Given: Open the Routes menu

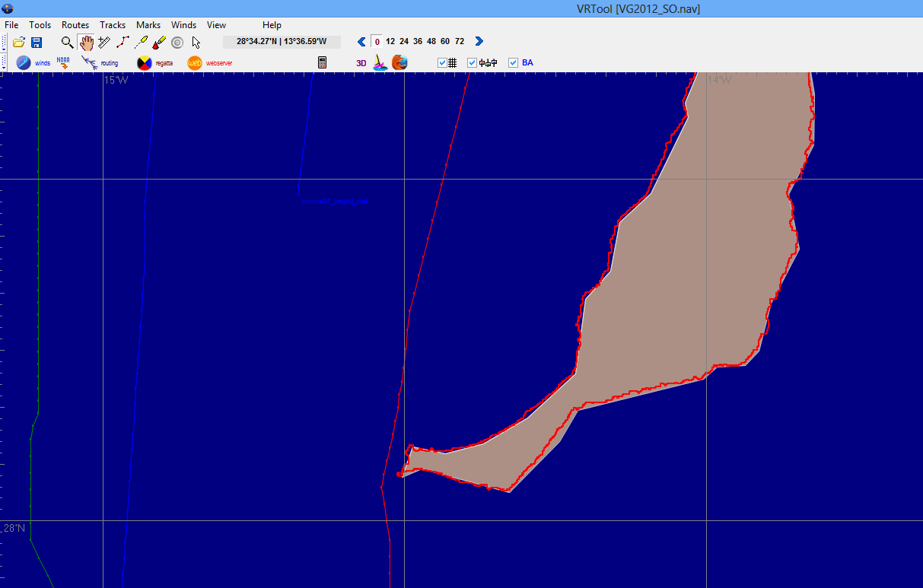Looking at the screenshot, I should (75, 25).
